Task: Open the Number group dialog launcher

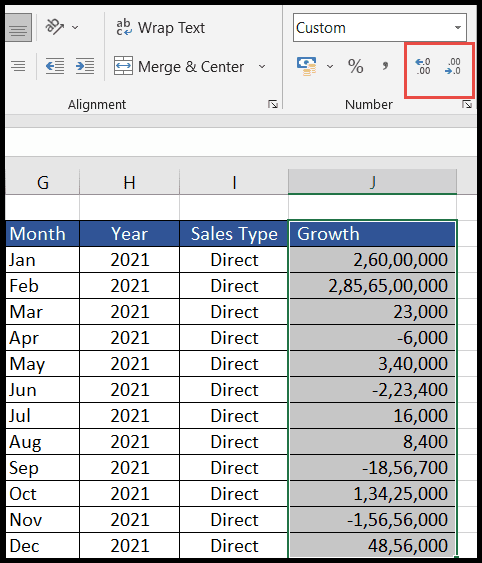Action: point(467,104)
